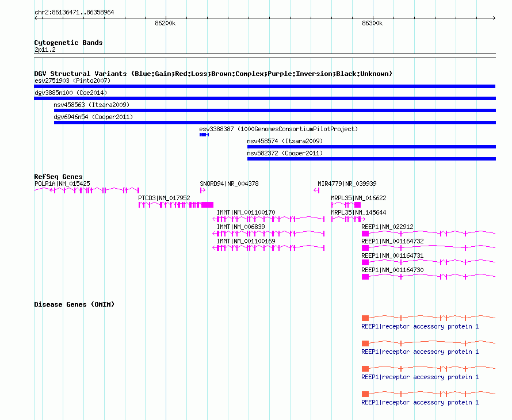
Task: Click the REEP1|NM_022912 gene label
Action: tap(388, 227)
